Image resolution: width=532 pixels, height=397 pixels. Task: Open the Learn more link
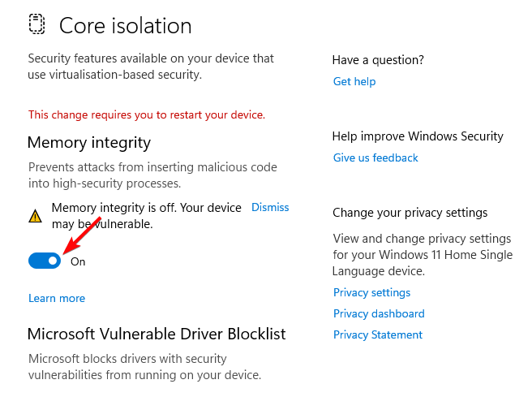click(x=57, y=298)
